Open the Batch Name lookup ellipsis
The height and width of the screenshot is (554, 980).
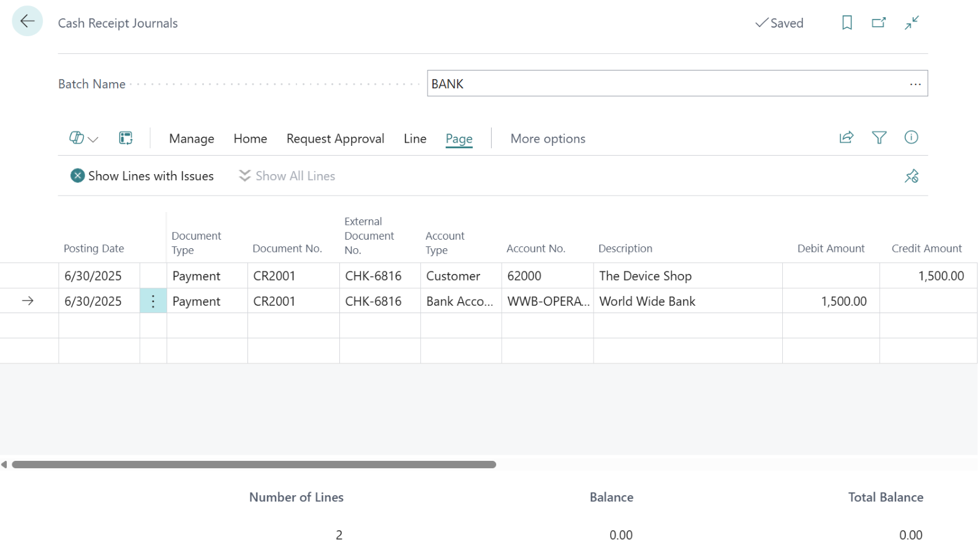click(x=915, y=83)
